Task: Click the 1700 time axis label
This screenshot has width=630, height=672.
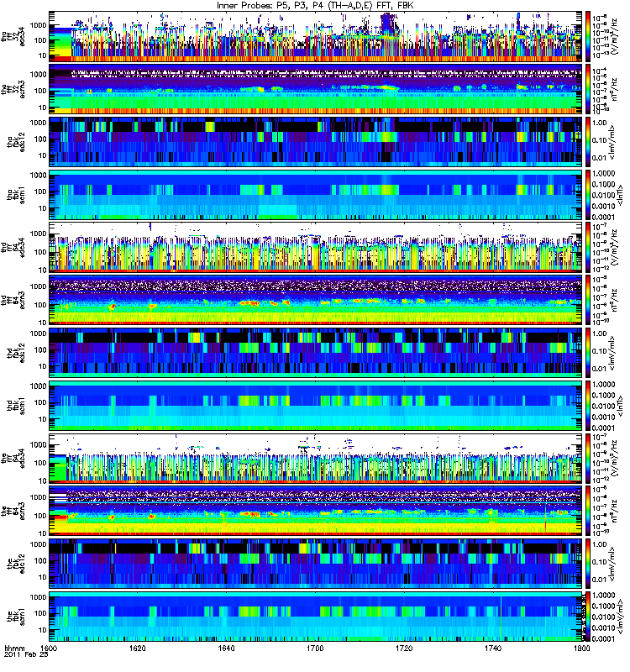Action: tap(315, 648)
